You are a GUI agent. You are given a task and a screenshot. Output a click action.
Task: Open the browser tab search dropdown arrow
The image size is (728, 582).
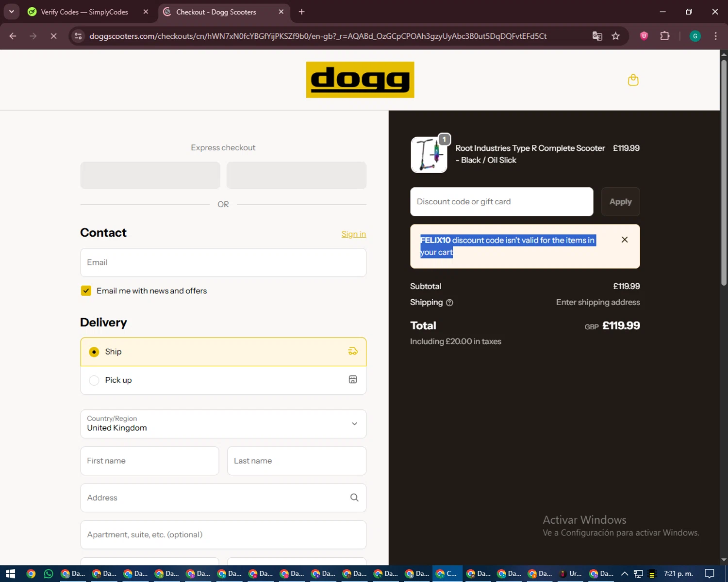(x=11, y=12)
